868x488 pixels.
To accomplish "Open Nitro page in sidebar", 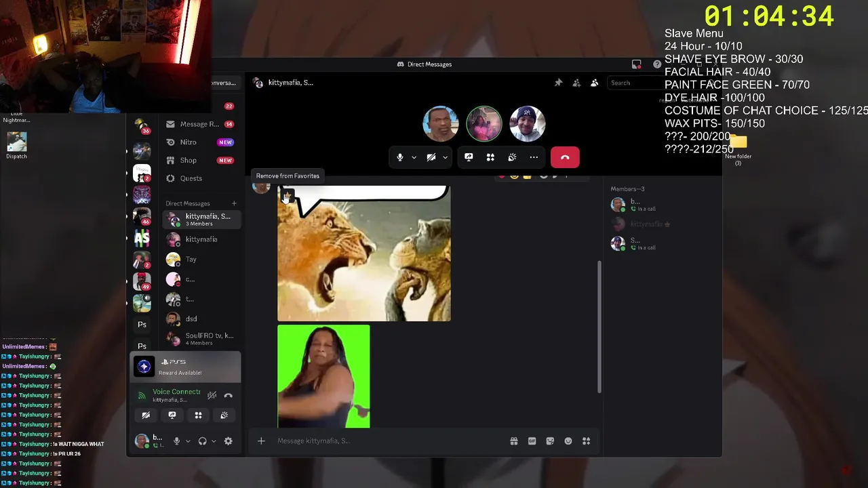I will tap(200, 142).
